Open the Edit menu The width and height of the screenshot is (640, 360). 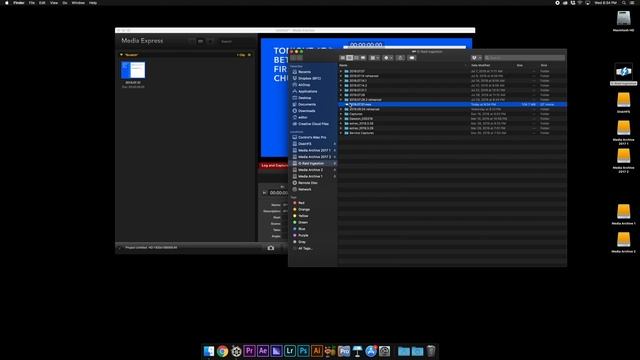point(42,3)
